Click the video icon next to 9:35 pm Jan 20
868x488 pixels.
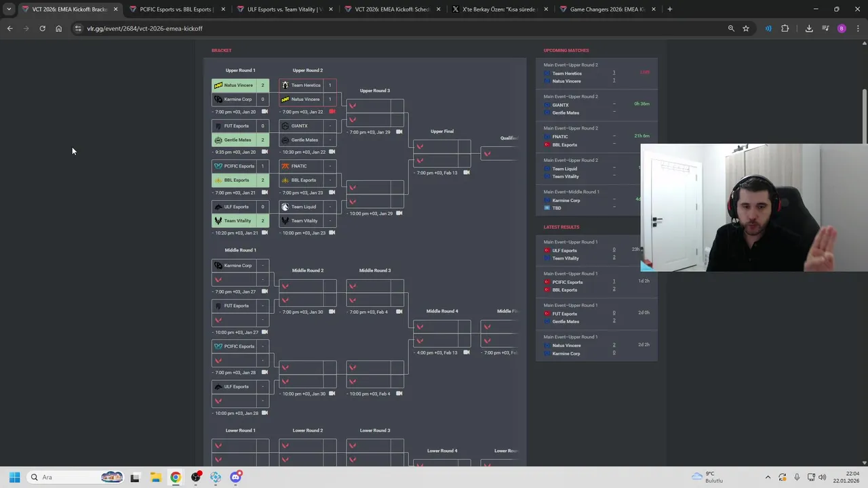coord(264,152)
